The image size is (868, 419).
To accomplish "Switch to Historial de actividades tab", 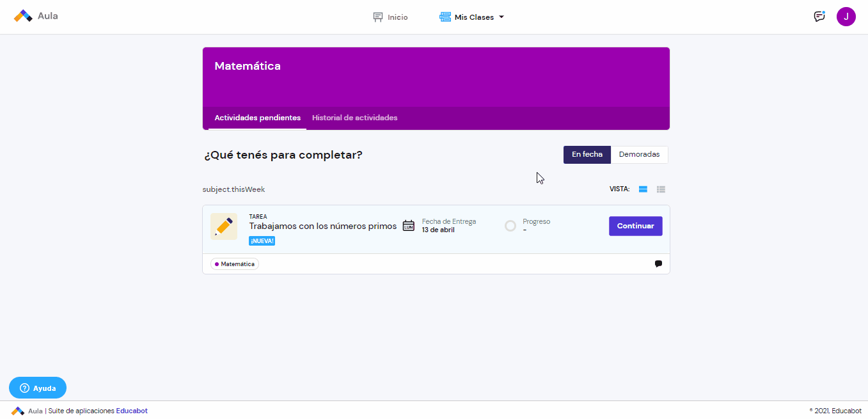I will point(355,118).
